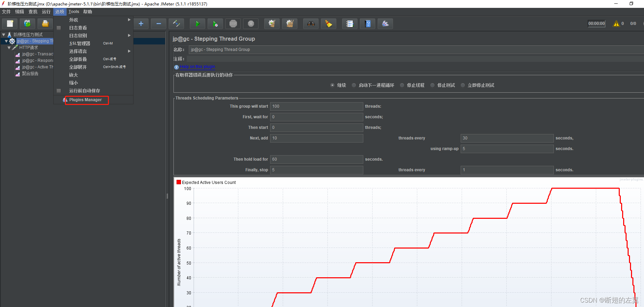Click the Remove (minus) toolbar icon
This screenshot has height=307, width=644.
click(158, 24)
